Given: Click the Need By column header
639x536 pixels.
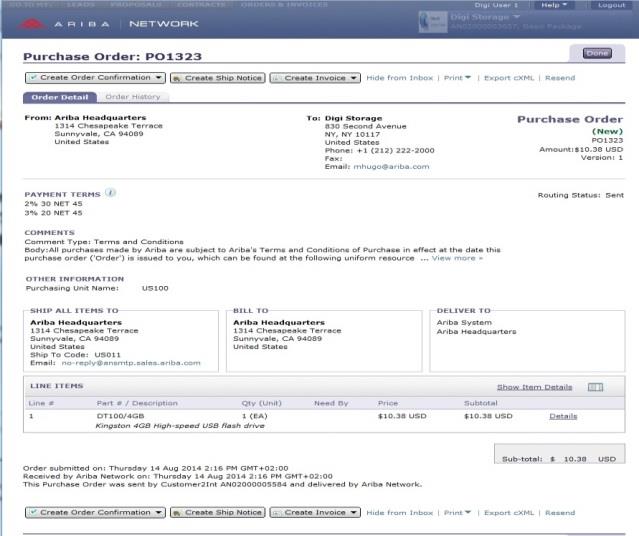Looking at the screenshot, I should [331, 403].
